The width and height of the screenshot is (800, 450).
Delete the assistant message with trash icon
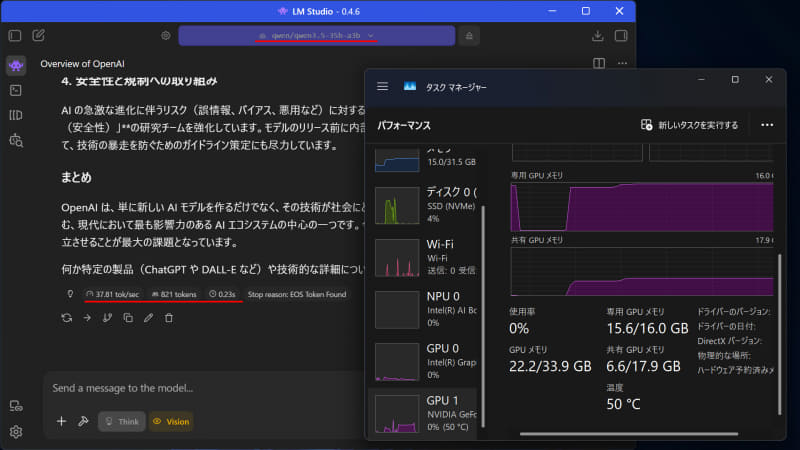point(169,318)
